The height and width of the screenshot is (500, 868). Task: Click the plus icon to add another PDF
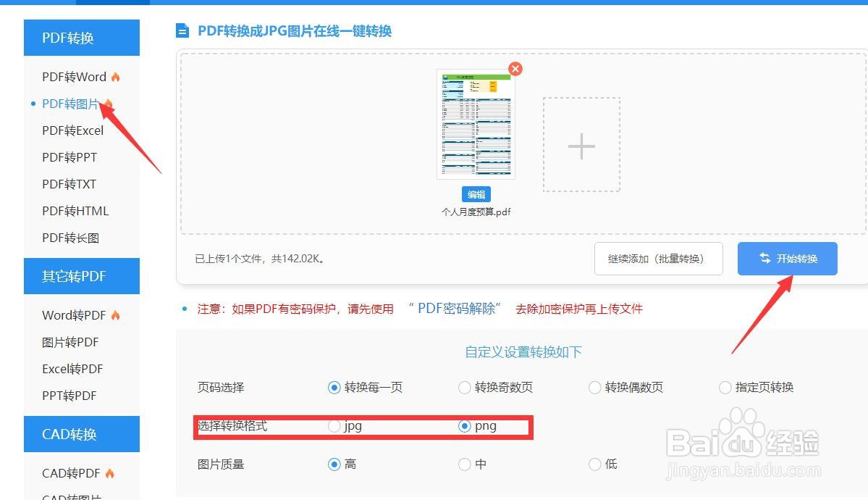tap(580, 146)
